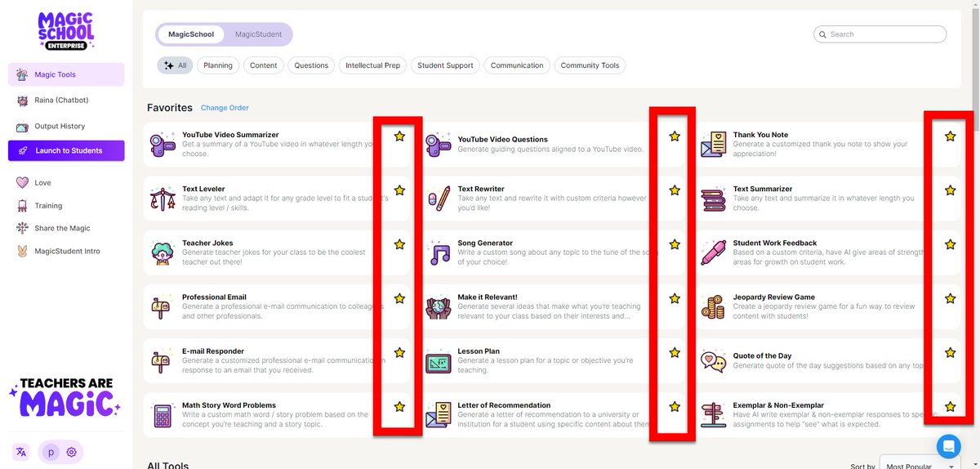Click the MagicSchool Enterprise logo
Viewport: 980px width, 469px height.
[66, 32]
